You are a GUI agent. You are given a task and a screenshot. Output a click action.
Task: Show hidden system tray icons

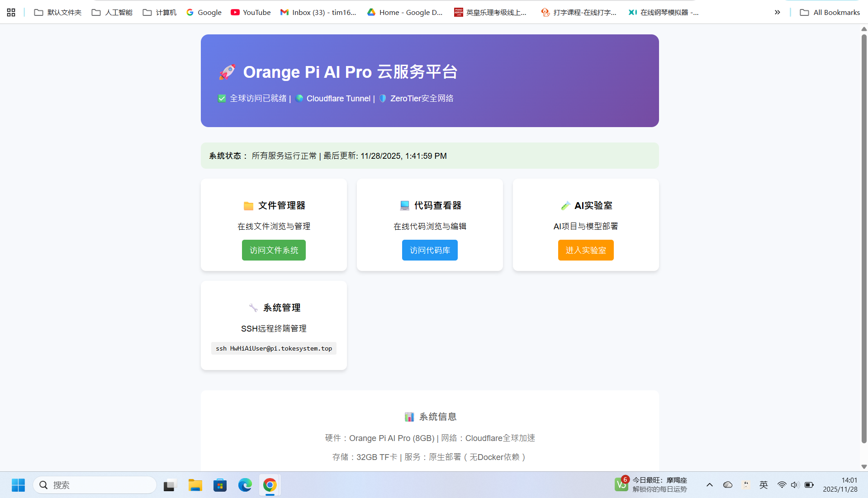[x=710, y=485]
